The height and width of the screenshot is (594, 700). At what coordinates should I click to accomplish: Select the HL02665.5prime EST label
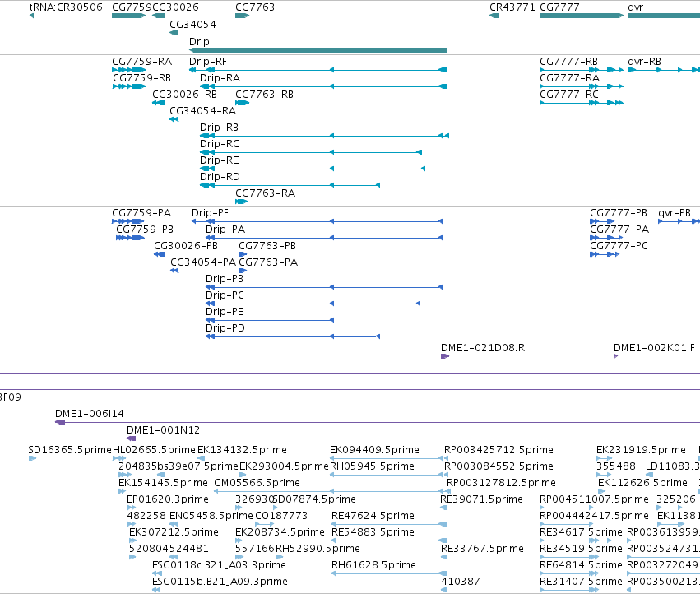click(x=154, y=450)
